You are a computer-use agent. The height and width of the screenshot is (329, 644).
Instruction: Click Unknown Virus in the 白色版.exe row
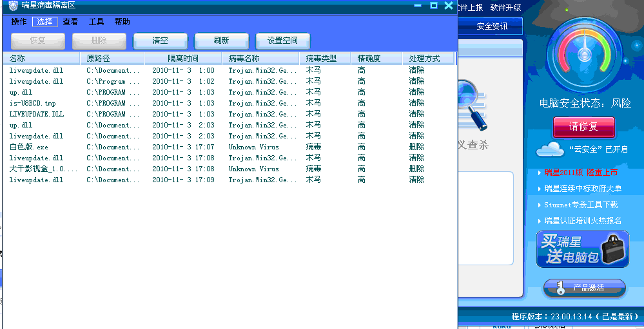click(x=253, y=147)
